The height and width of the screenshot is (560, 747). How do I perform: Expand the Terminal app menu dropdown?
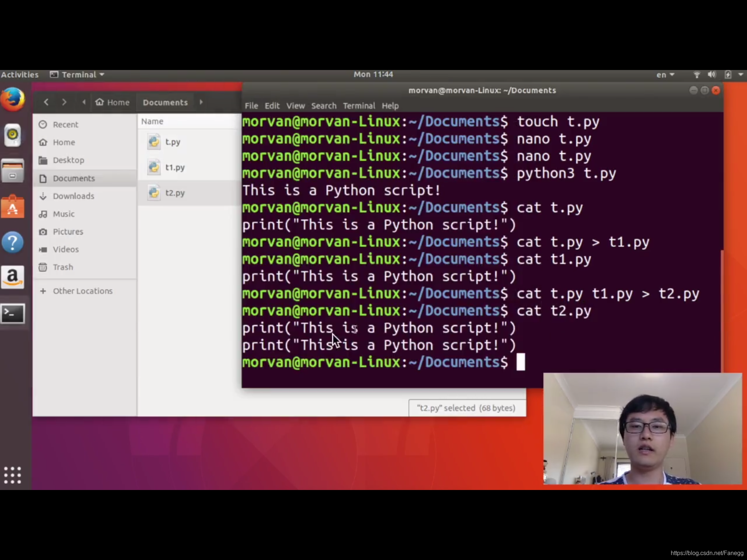pyautogui.click(x=78, y=75)
